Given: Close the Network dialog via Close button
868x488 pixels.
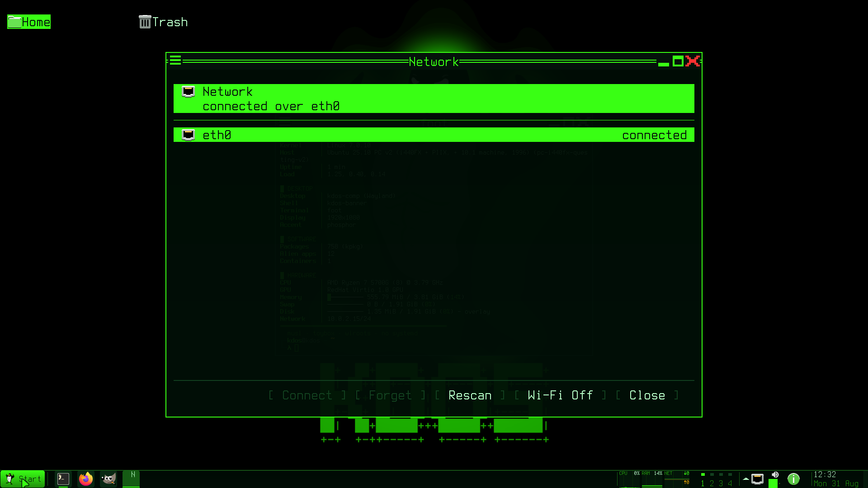Looking at the screenshot, I should click(647, 395).
